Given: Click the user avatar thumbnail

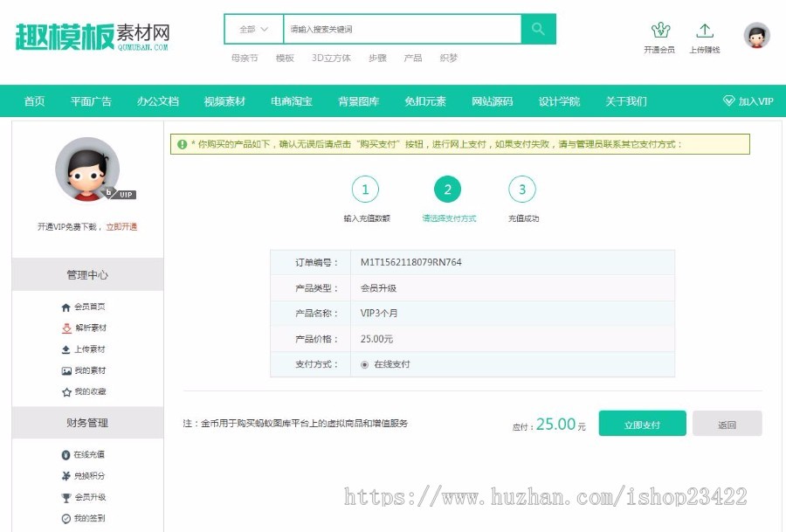Looking at the screenshot, I should pyautogui.click(x=755, y=36).
